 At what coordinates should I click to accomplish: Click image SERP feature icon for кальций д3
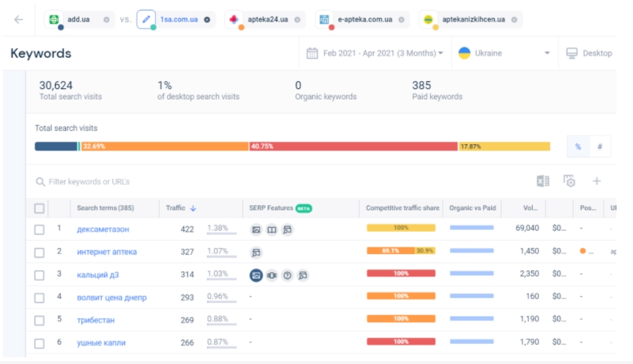(256, 275)
